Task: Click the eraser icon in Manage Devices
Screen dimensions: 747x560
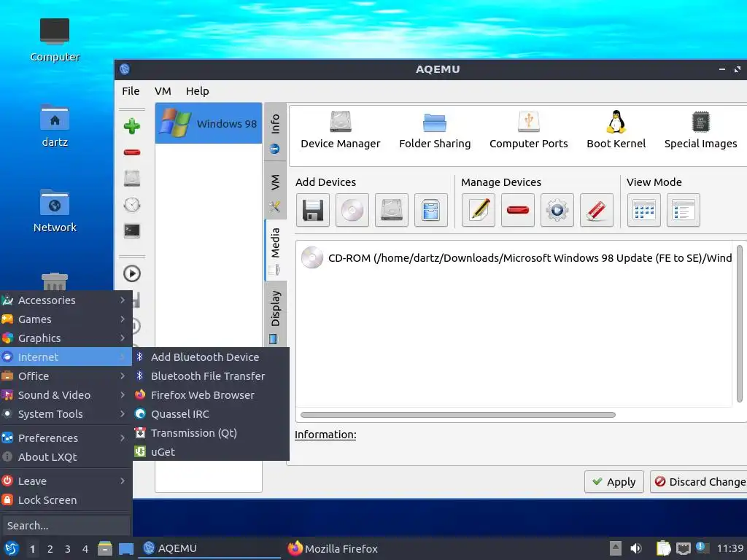Action: tap(597, 210)
